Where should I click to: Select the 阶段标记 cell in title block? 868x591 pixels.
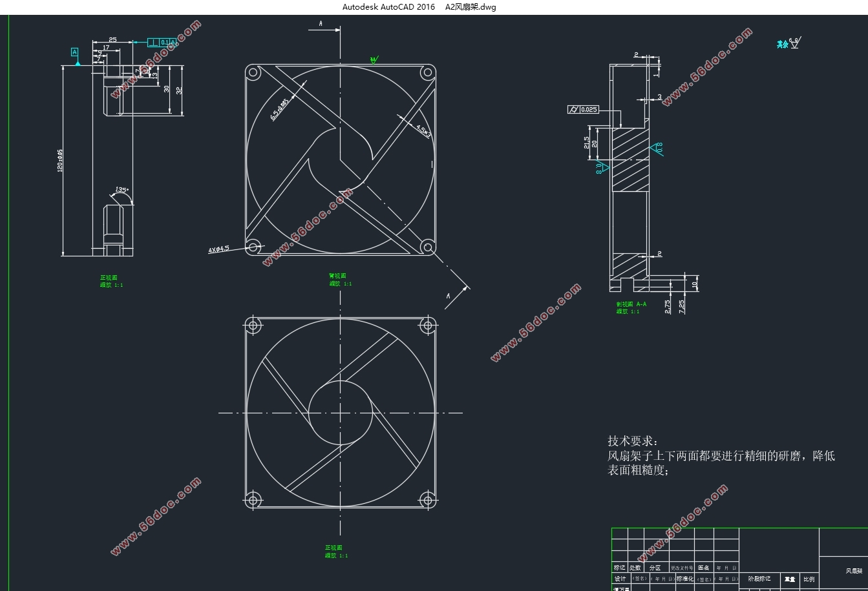tap(759, 579)
